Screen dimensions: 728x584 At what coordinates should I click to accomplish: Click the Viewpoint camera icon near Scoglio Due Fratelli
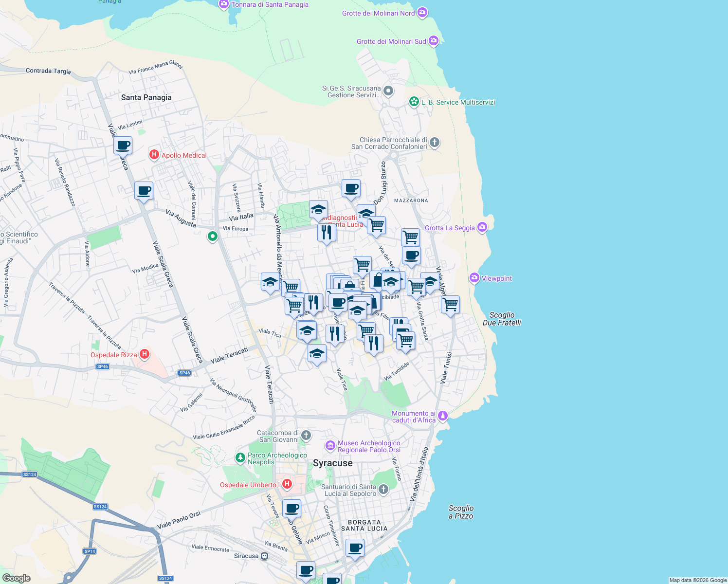[474, 278]
